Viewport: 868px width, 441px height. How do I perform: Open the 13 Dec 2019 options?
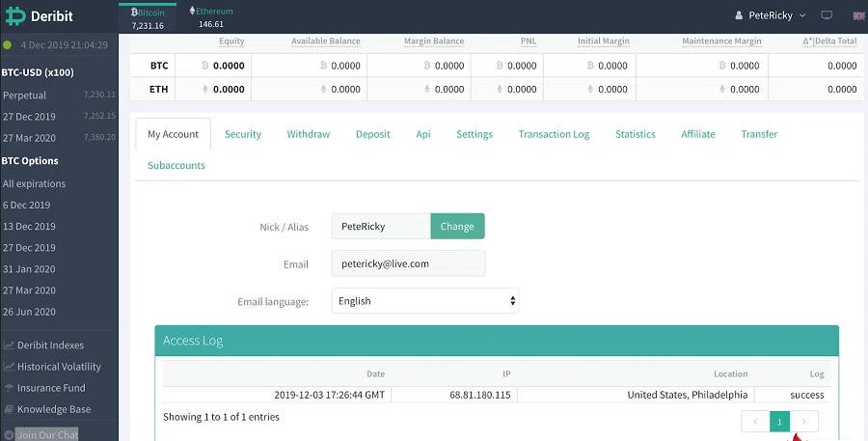pos(29,226)
